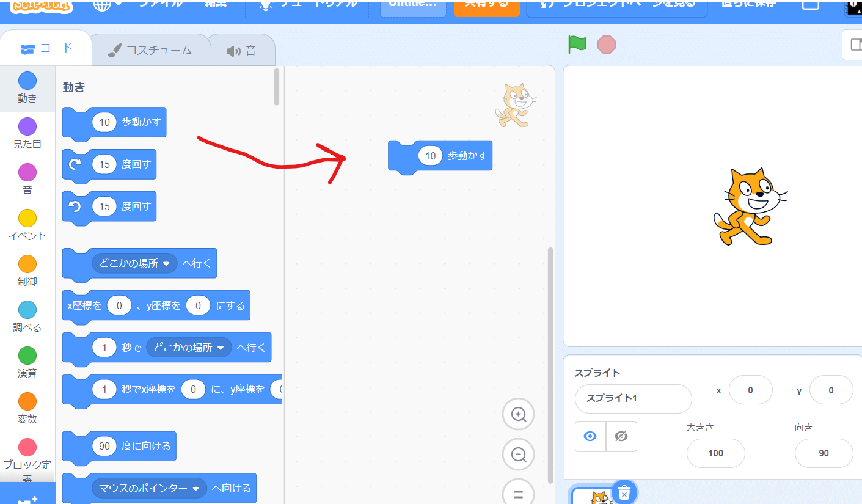
Task: Edit the sprite name スプライト1 field
Action: click(x=633, y=398)
